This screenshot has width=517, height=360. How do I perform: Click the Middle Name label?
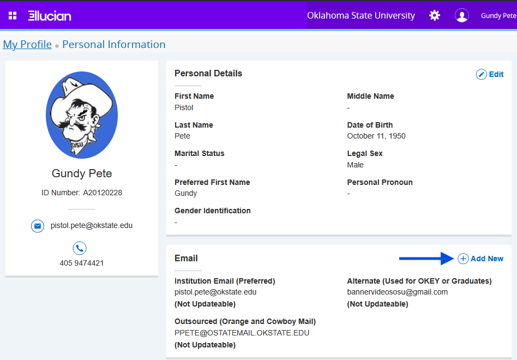[371, 96]
